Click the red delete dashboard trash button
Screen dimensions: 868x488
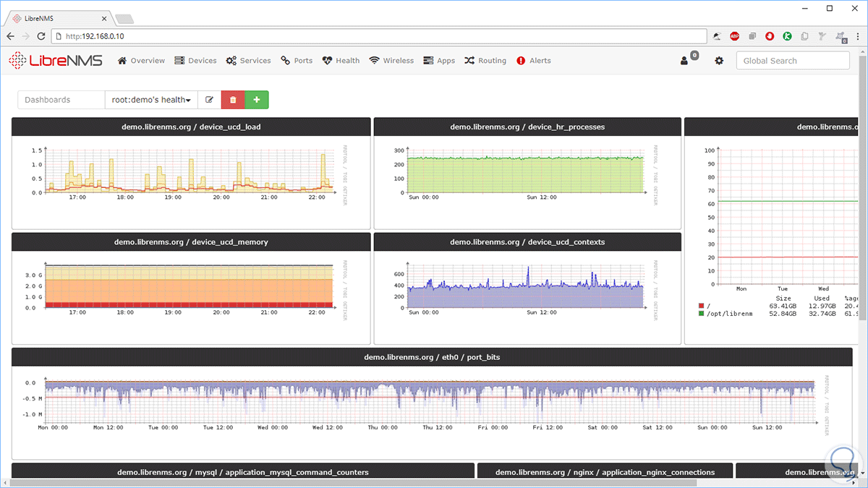pyautogui.click(x=233, y=100)
